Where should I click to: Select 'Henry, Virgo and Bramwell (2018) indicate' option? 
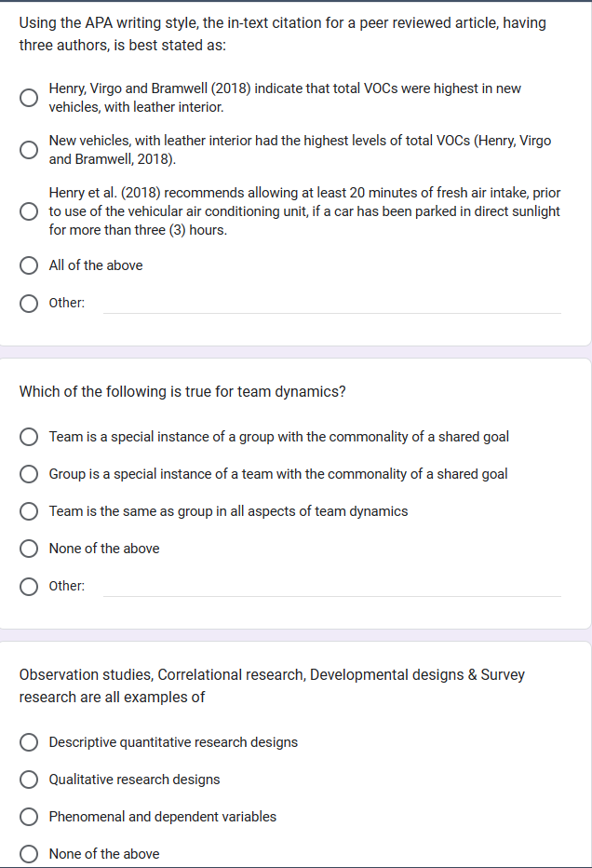pyautogui.click(x=29, y=98)
